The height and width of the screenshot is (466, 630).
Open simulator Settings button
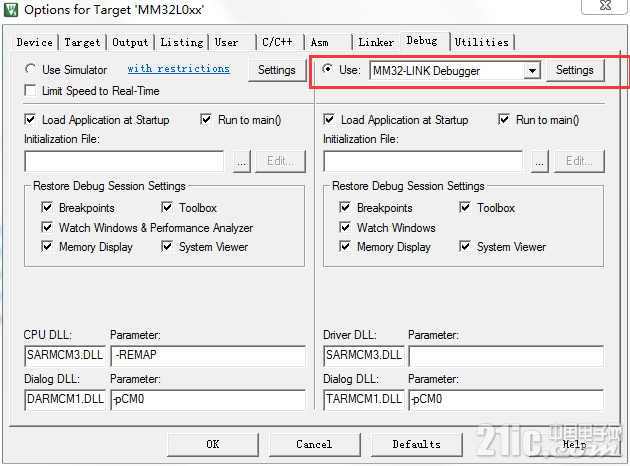(276, 70)
